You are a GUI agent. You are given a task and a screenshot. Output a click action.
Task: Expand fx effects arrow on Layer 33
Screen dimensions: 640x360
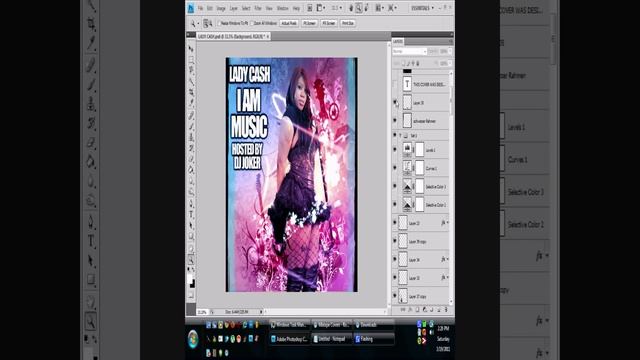(x=448, y=278)
